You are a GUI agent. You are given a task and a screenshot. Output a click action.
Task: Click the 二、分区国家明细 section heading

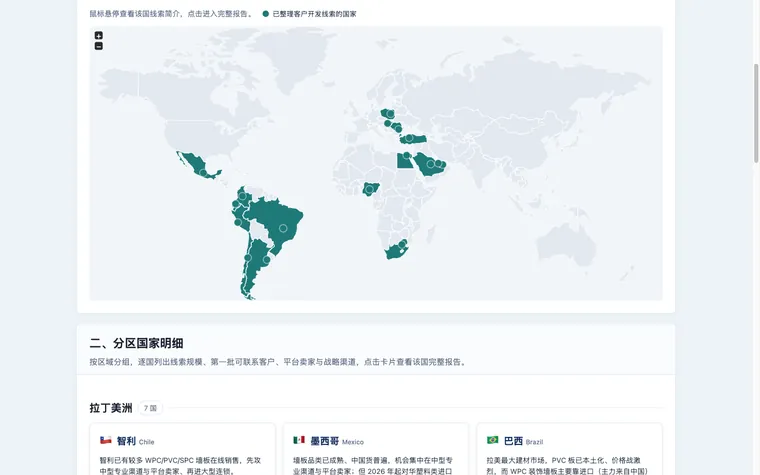(x=136, y=343)
